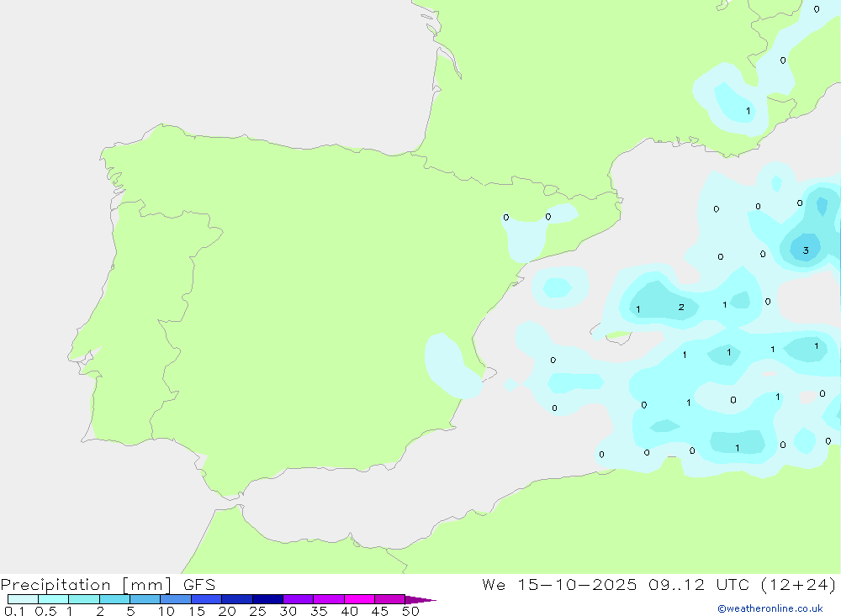Select the 45–50 mm legend swatch

389,599
